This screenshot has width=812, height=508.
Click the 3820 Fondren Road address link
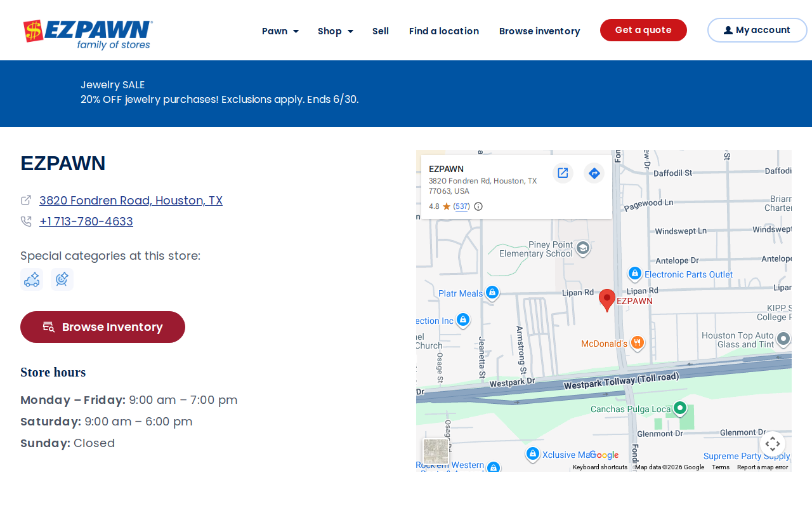[131, 201]
